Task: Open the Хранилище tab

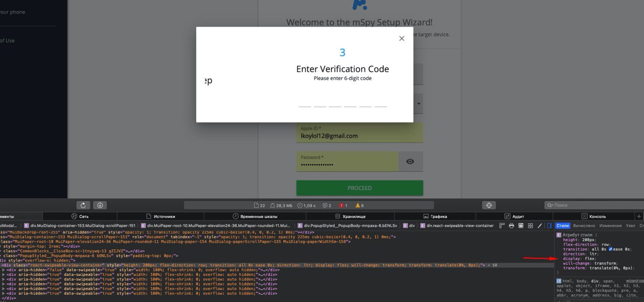Action: click(350, 216)
